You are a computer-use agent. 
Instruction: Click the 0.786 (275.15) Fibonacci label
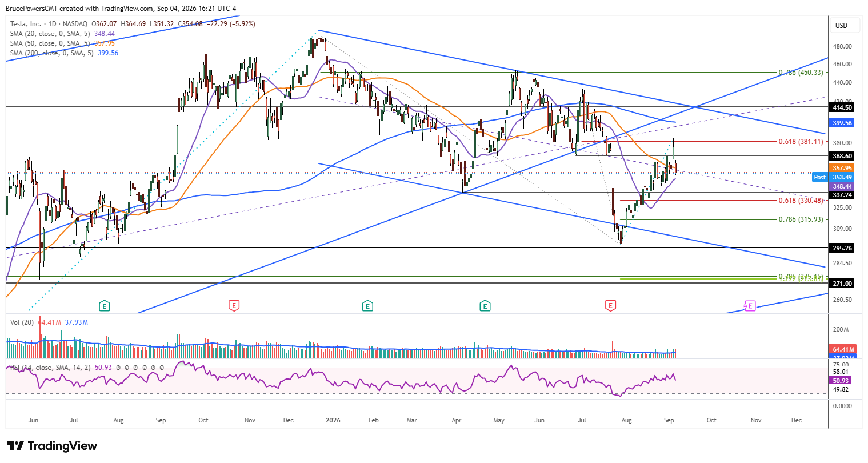click(x=801, y=276)
